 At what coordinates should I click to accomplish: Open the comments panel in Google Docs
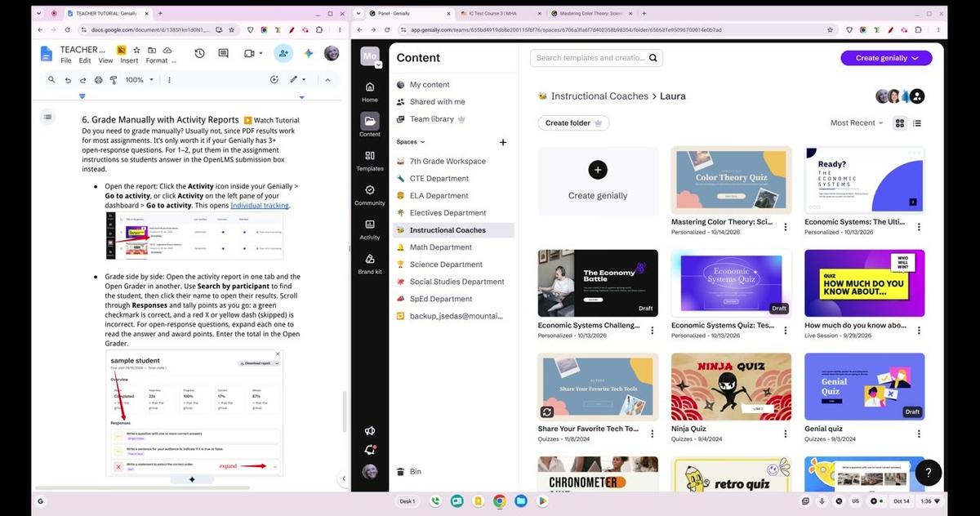click(x=223, y=53)
